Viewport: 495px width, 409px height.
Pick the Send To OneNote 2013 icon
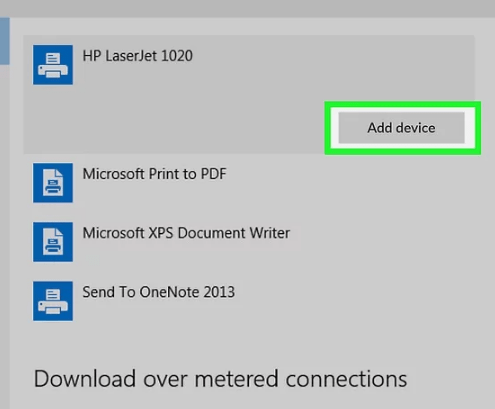point(53,301)
